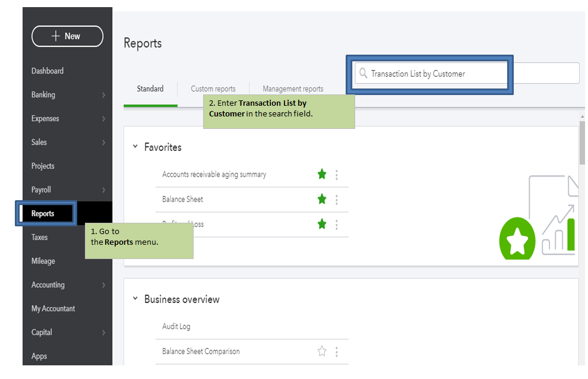Switch to the Custom reports tab
588x379 pixels.
click(x=213, y=89)
